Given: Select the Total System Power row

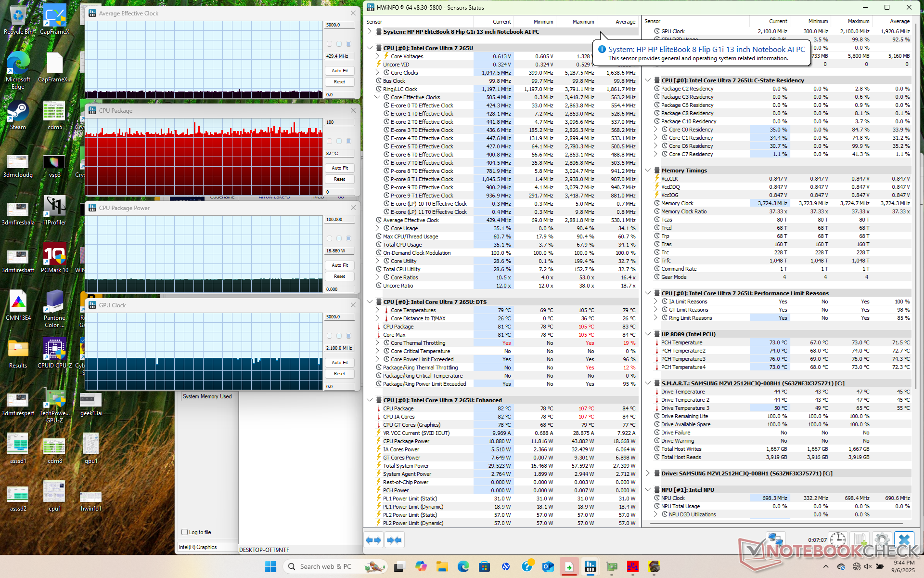Looking at the screenshot, I should click(506, 466).
